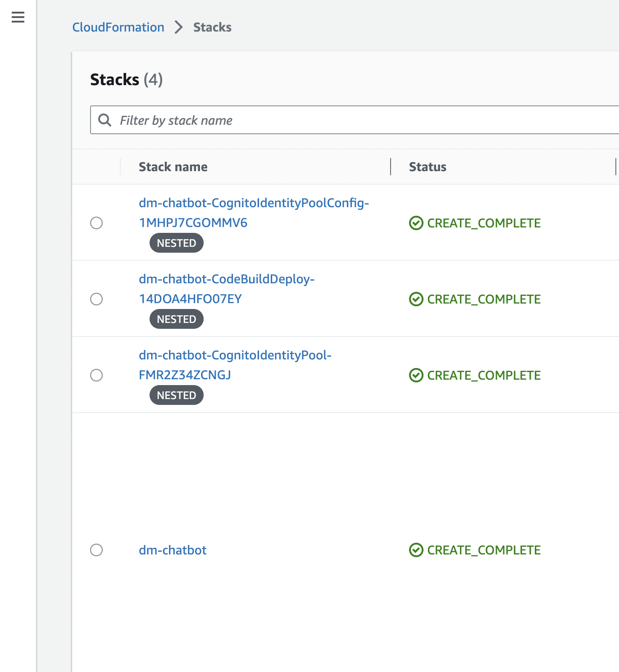Click Stacks breadcrumb item

[212, 27]
